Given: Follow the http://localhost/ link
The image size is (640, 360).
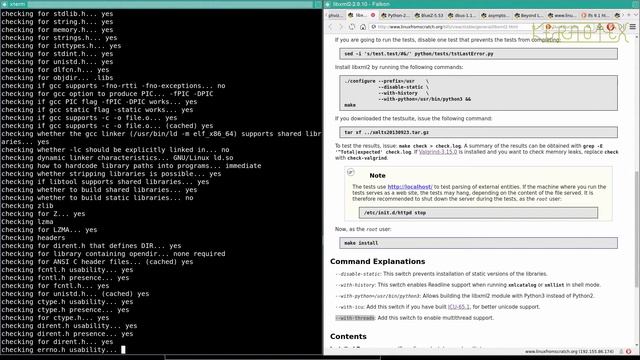Looking at the screenshot, I should (x=410, y=187).
